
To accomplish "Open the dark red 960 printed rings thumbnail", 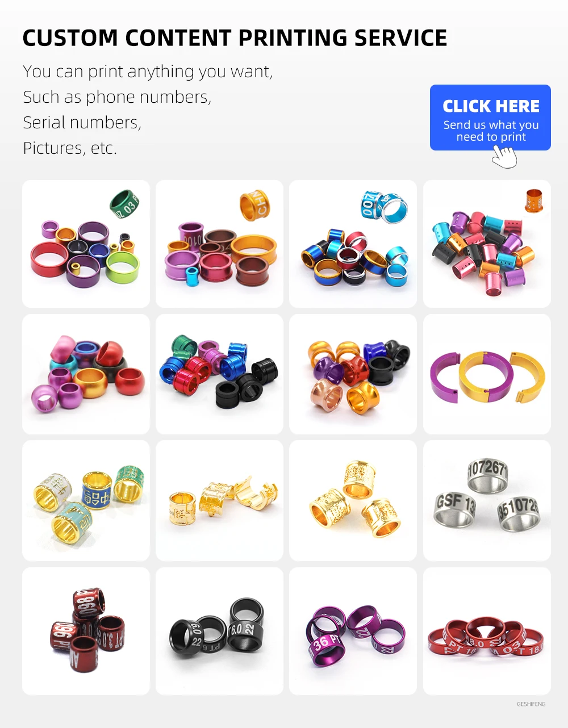I will click(86, 631).
